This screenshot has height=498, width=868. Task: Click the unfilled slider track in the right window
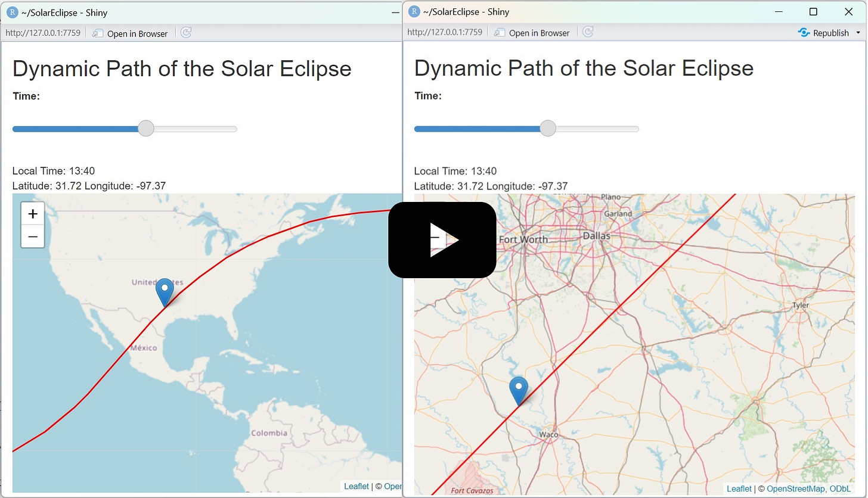tap(597, 129)
